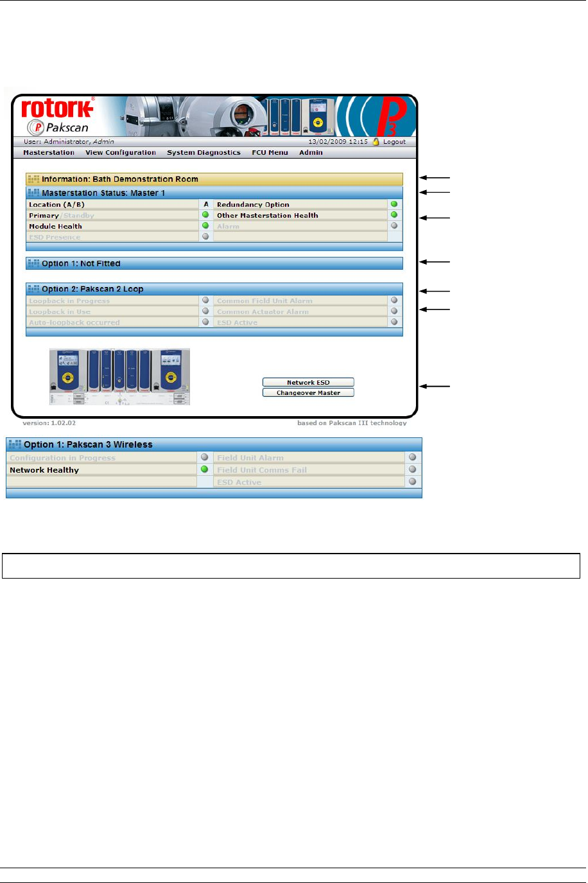Viewport: 588px width, 883px height.
Task: Click the version: 1.02.02 text
Action: pyautogui.click(x=49, y=423)
